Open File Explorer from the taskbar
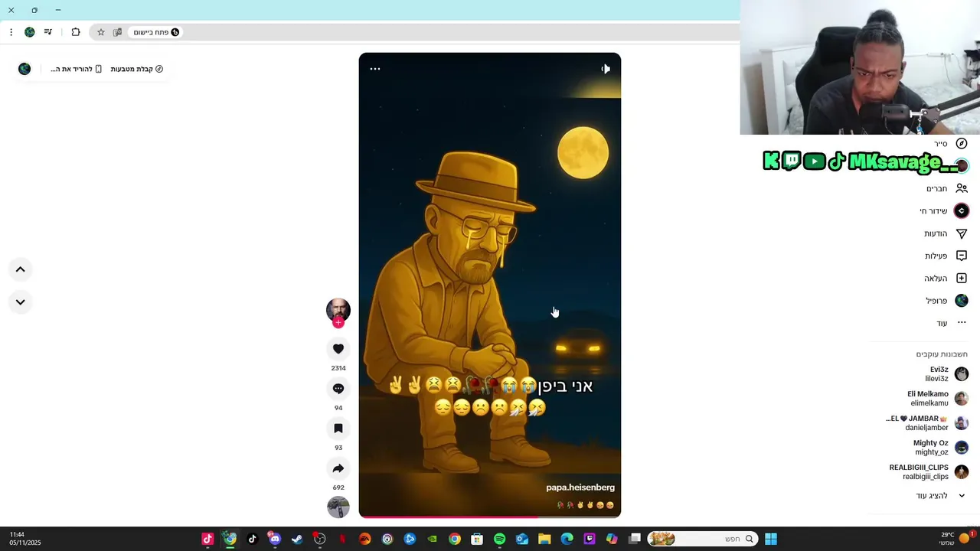Screen dimensions: 980x551 (x=544, y=540)
